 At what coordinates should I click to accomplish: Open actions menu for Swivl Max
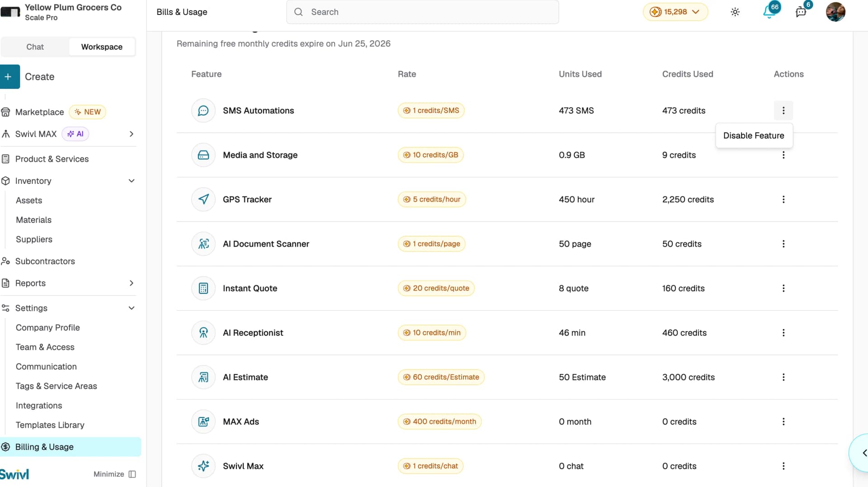783,466
